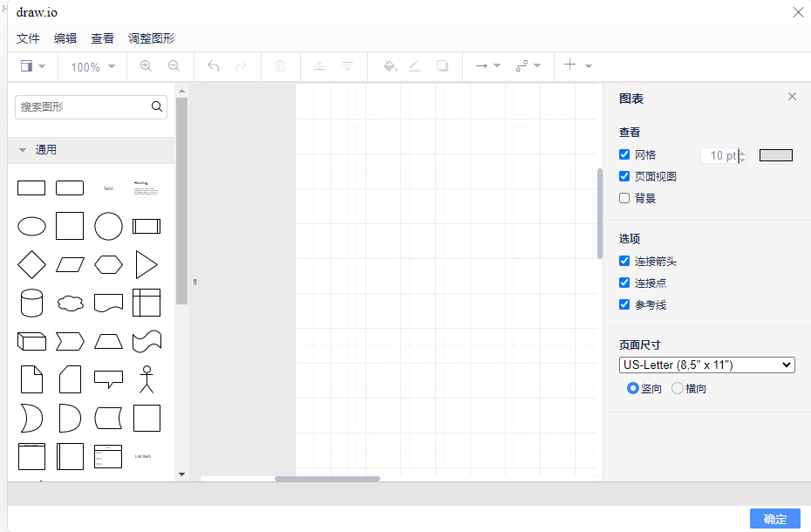Enable the 背景 background checkbox
Viewport: 811px width, 532px height.
pyautogui.click(x=624, y=198)
